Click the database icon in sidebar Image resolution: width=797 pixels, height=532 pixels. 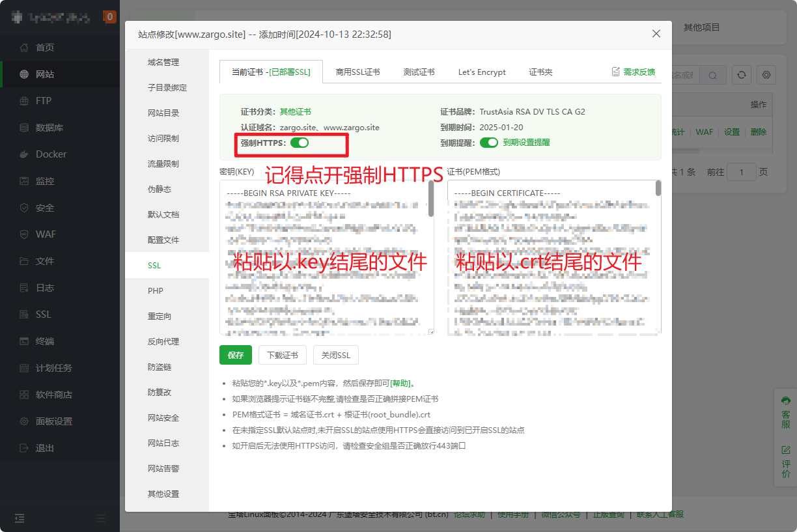[x=24, y=128]
